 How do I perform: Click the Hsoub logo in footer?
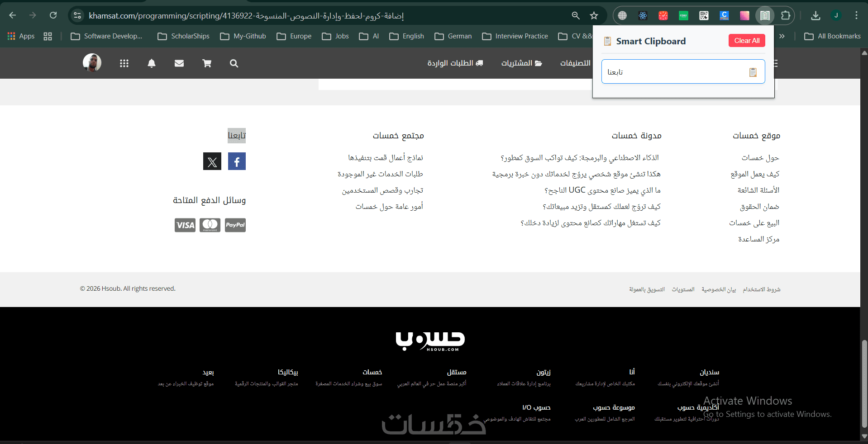430,341
